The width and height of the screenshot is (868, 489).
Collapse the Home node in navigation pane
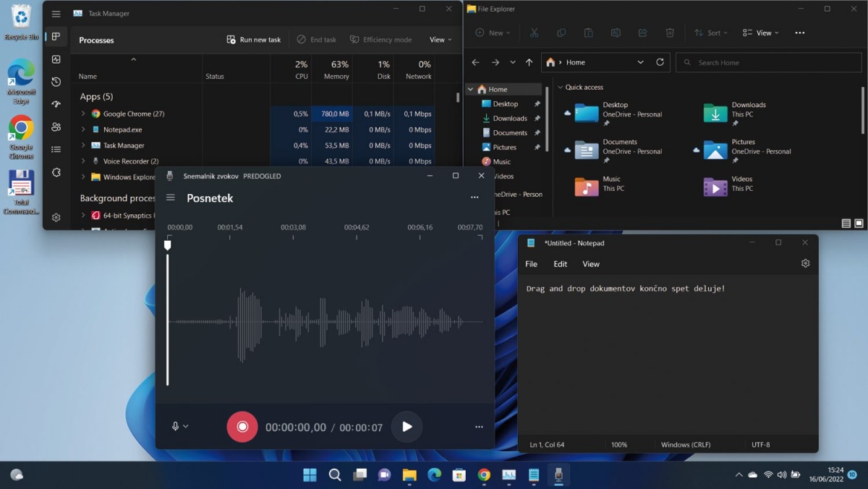470,90
